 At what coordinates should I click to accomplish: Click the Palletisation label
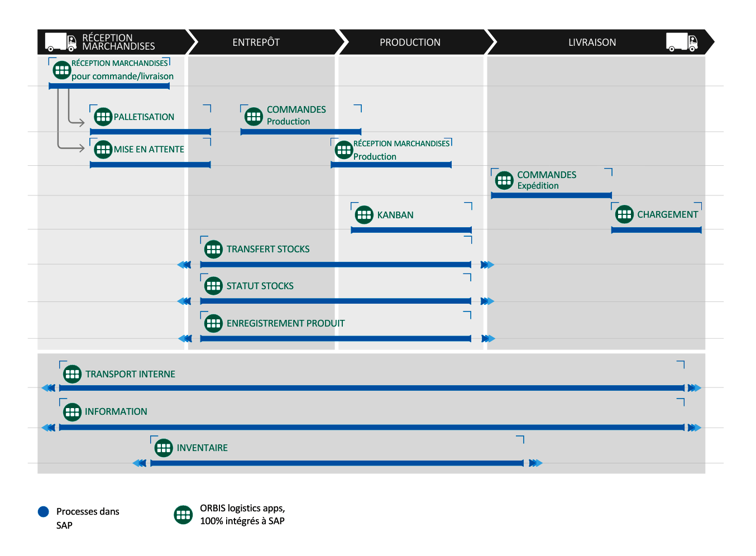click(x=144, y=117)
